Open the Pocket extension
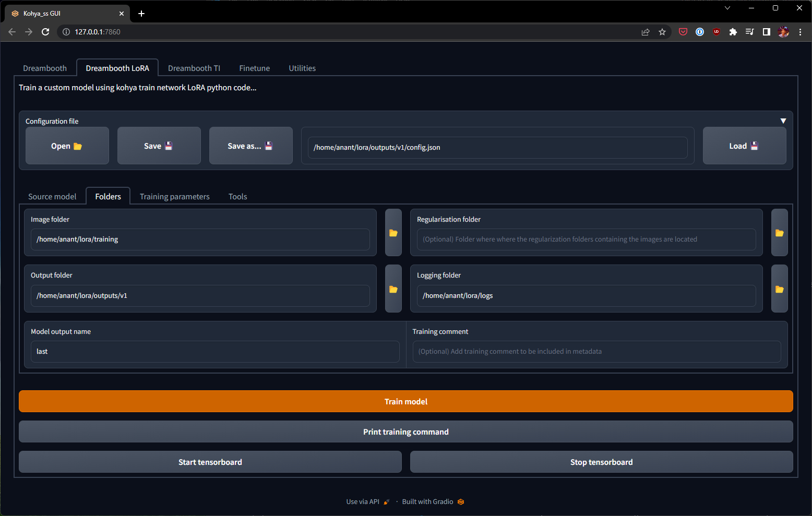 (683, 32)
